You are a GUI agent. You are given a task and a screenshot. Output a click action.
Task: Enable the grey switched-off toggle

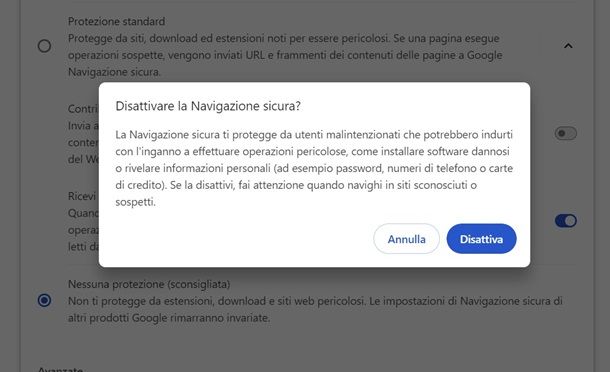pos(566,133)
